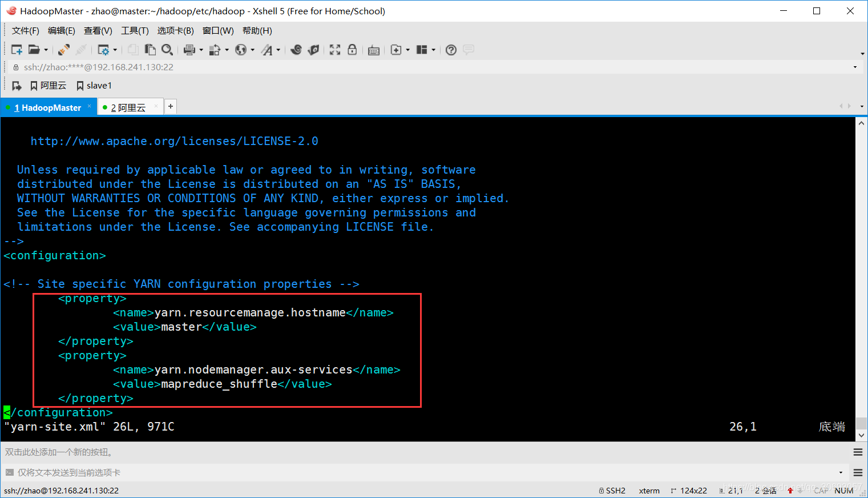Click the SSH2 status bar entry
Viewport: 868px width, 498px height.
coord(612,491)
